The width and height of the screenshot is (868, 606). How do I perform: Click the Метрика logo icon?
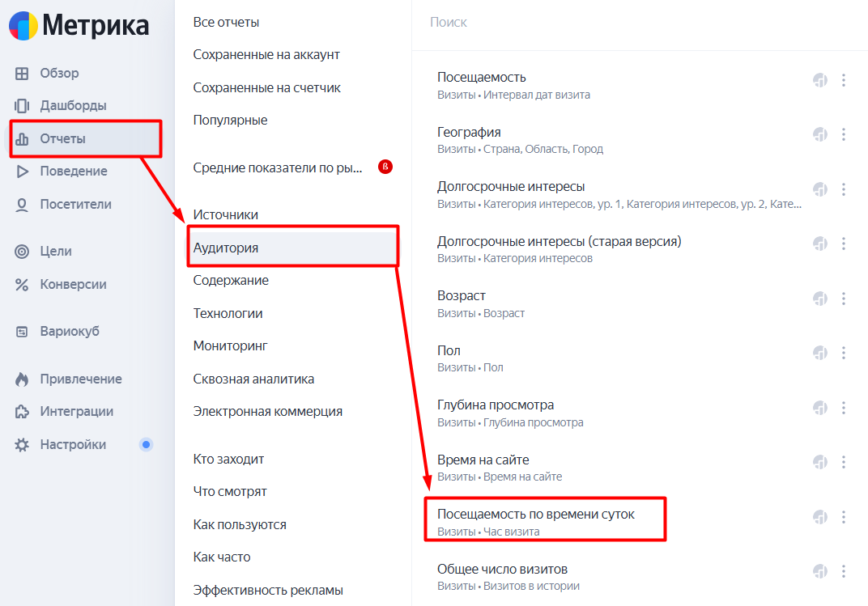pyautogui.click(x=23, y=26)
